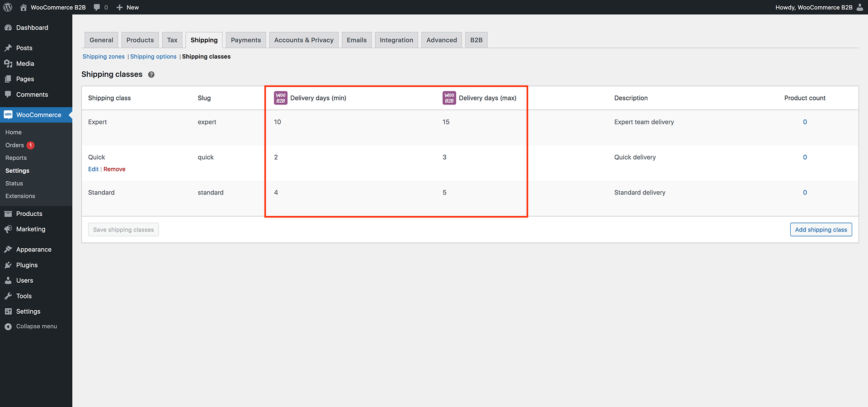Open the Shipping options link
868x407 pixels.
(x=153, y=57)
